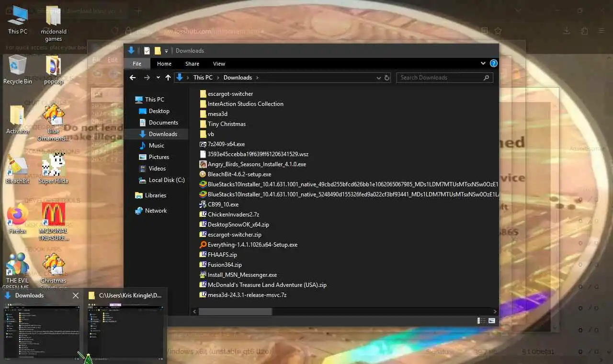Select BleachBit-4.6.2-setup.exe file
Viewport: 613px width, 364px height.
(236, 174)
